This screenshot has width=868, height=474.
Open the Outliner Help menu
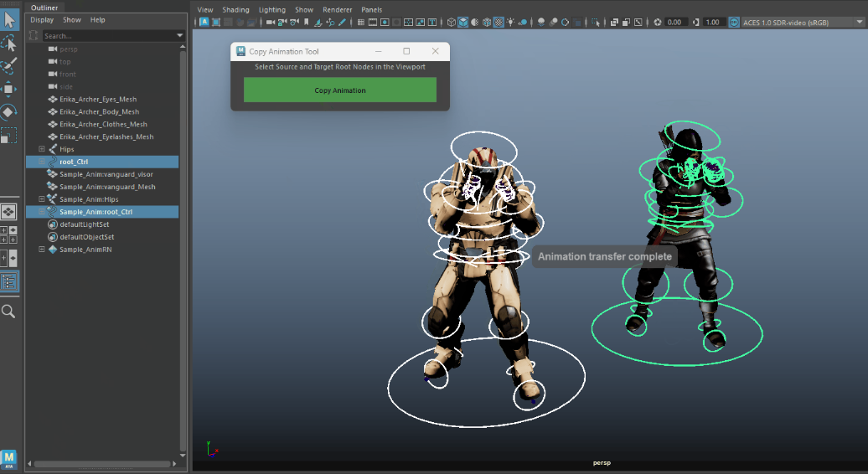coord(97,20)
